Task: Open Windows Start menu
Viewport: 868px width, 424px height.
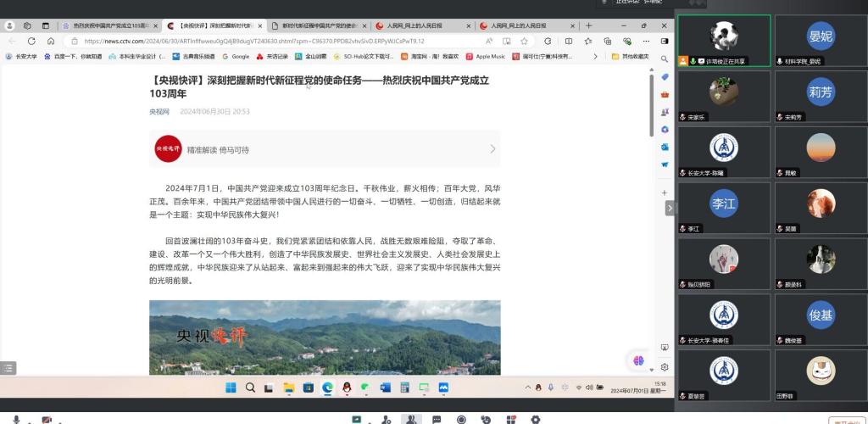Action: coord(231,388)
